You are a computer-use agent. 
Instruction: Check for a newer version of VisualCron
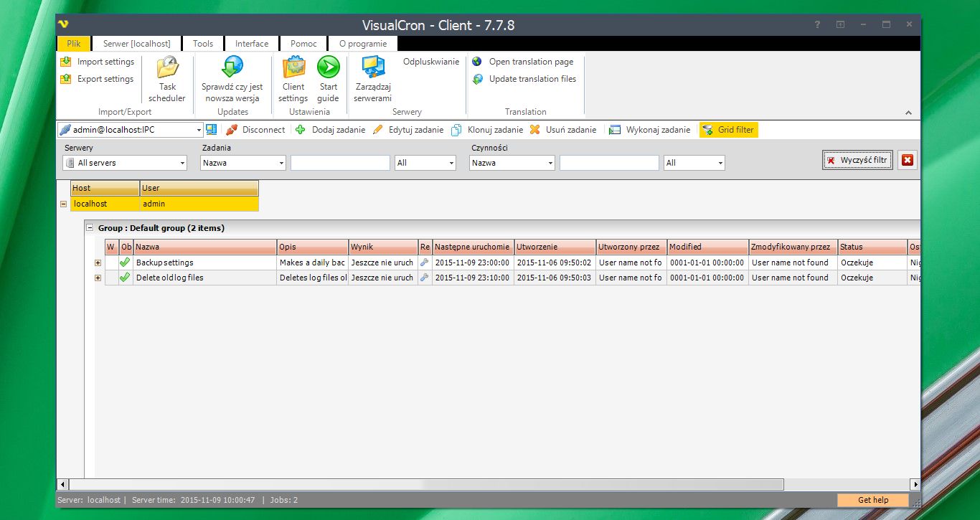(x=231, y=79)
